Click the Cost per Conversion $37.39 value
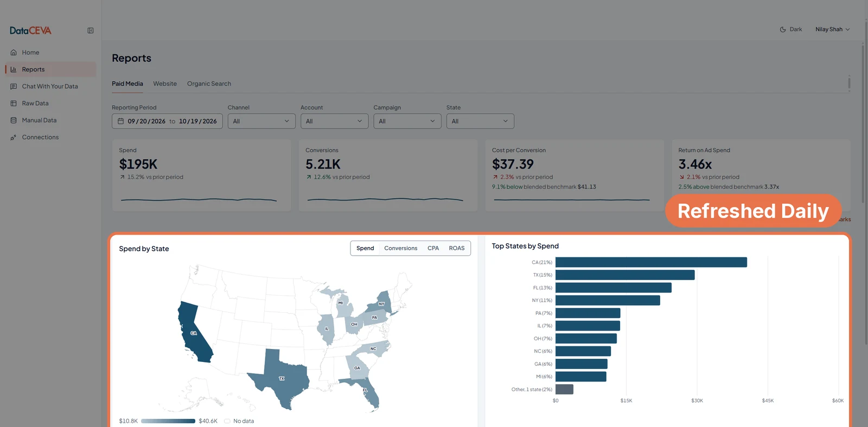This screenshot has height=427, width=868. [x=513, y=164]
